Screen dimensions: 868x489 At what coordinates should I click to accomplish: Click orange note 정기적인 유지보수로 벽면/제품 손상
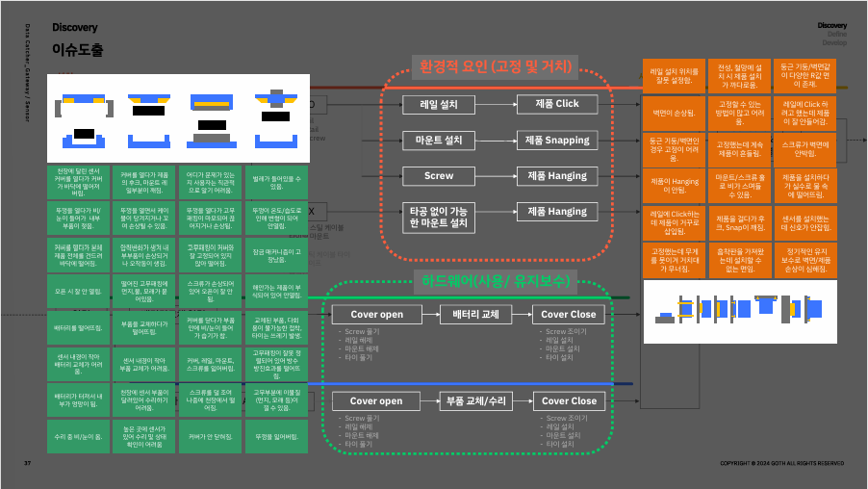(x=804, y=260)
